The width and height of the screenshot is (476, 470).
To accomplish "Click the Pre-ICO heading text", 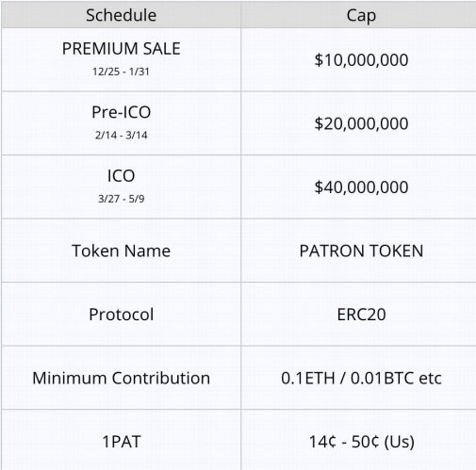I will (121, 112).
